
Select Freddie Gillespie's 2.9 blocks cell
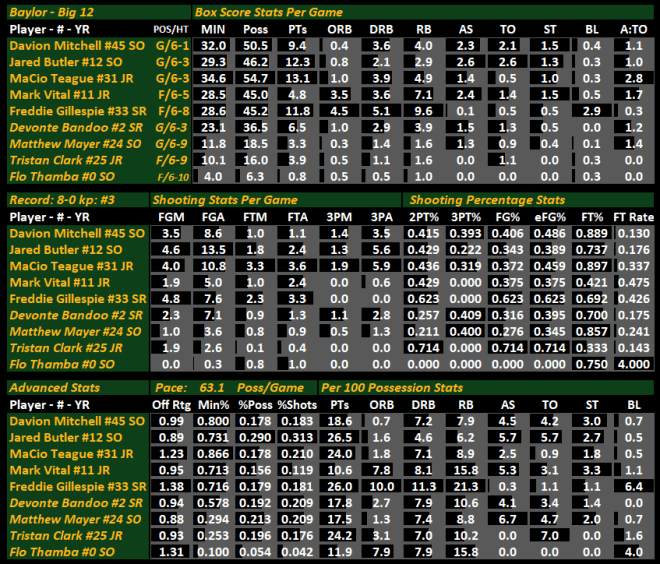(x=592, y=111)
